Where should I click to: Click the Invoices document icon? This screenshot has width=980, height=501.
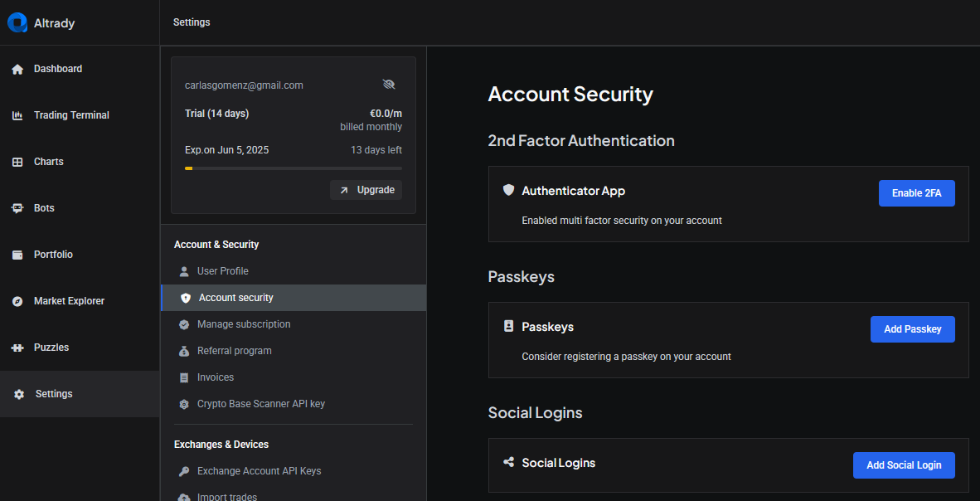[184, 377]
